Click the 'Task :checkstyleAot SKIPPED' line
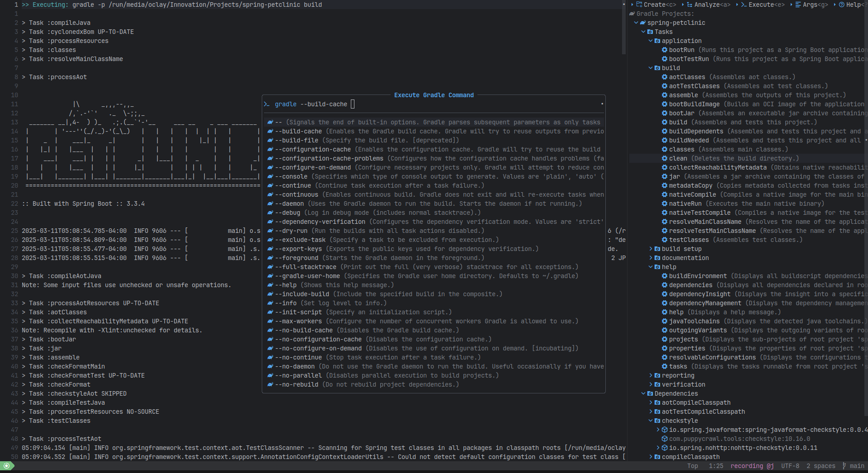The width and height of the screenshot is (868, 473). coord(74,393)
